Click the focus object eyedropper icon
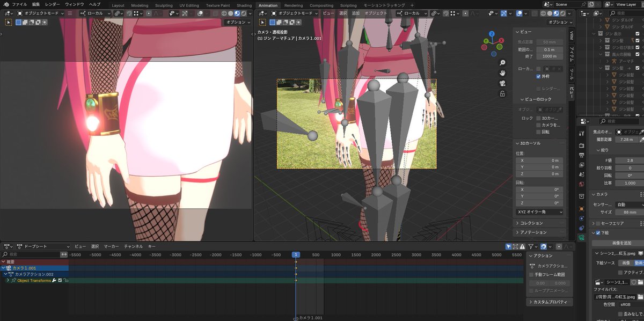 (x=641, y=132)
